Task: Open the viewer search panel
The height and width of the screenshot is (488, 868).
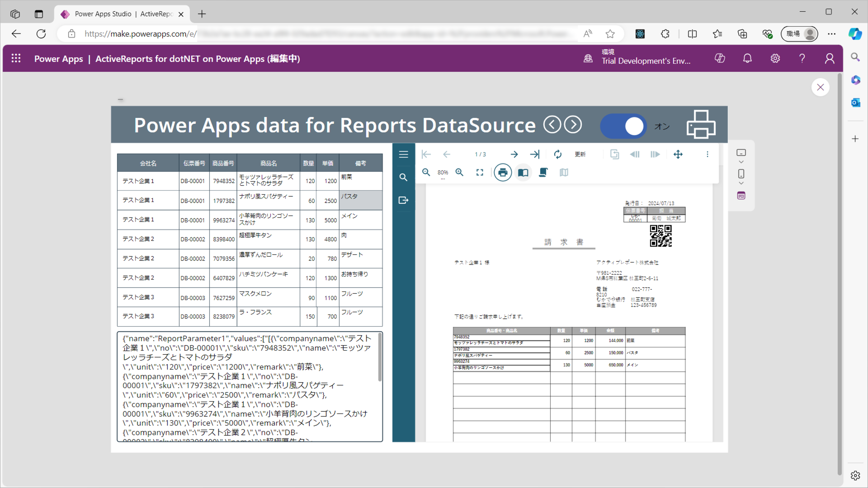Action: [x=403, y=177]
